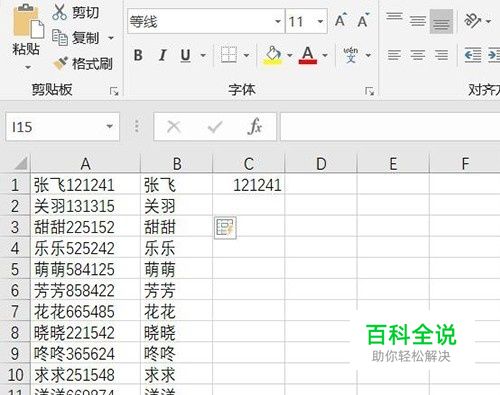
Task: Select column B header
Action: [x=177, y=164]
